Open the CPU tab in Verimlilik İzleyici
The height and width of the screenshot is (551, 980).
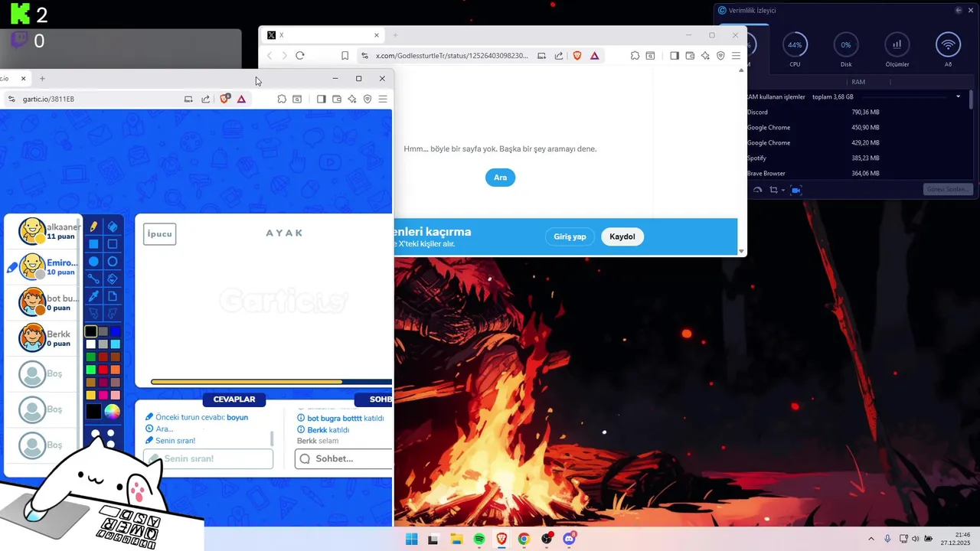click(x=795, y=51)
